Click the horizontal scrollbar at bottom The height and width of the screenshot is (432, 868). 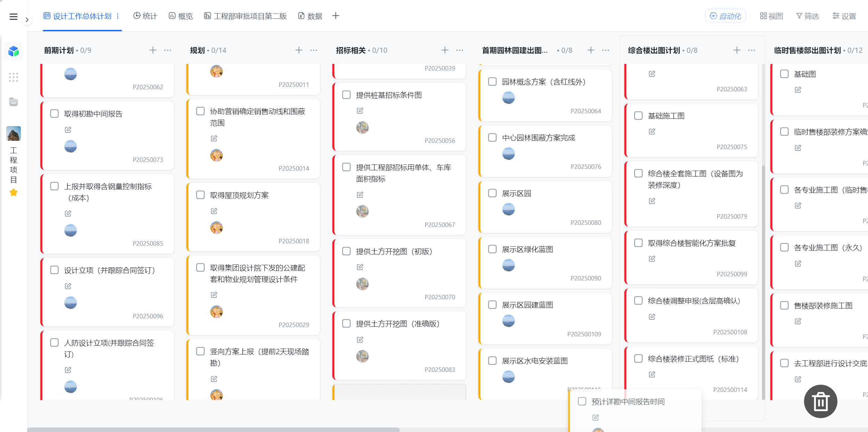213,430
